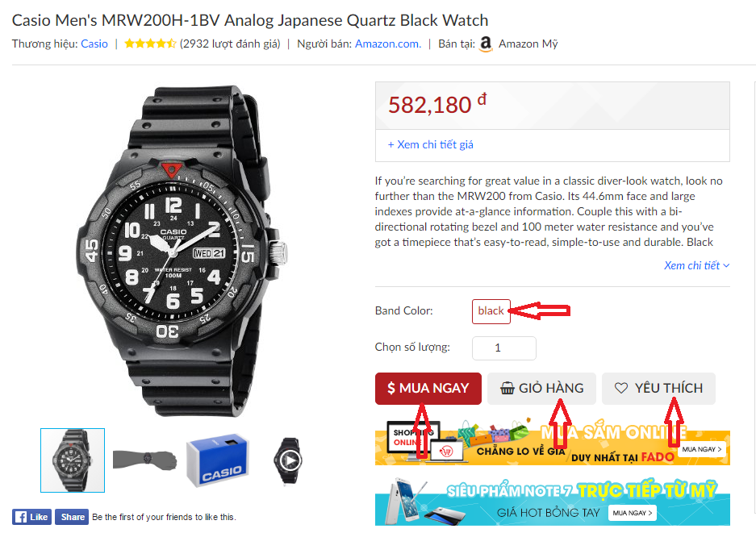
Task: Click the heart icon on Yêu Thích
Action: click(x=621, y=388)
